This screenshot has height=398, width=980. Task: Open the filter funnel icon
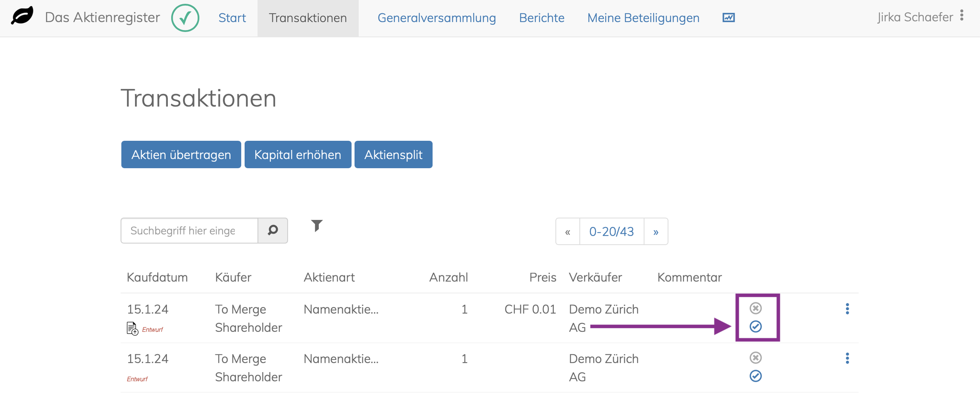[x=317, y=225]
